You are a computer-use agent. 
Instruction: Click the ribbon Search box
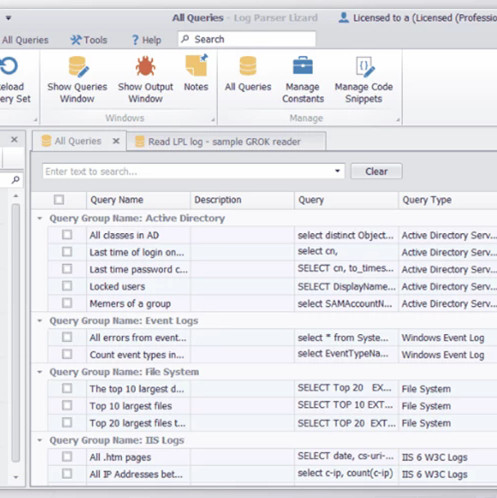[247, 39]
